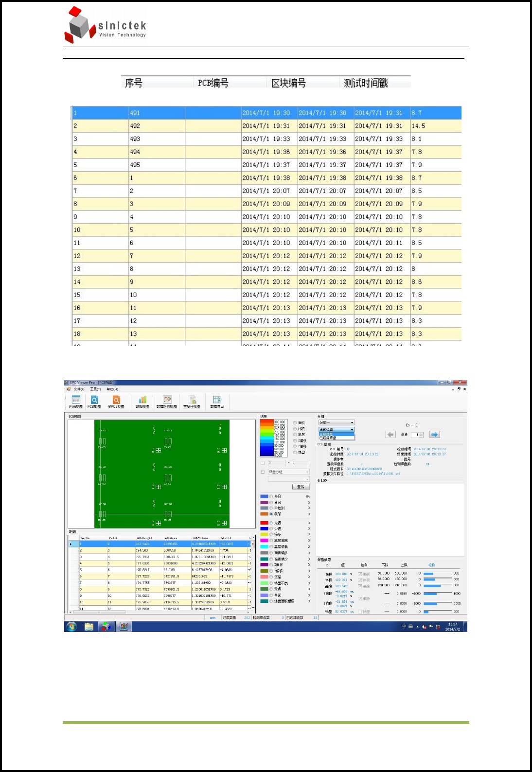
Task: Select the 少锡 defect radio button
Action: click(x=271, y=528)
